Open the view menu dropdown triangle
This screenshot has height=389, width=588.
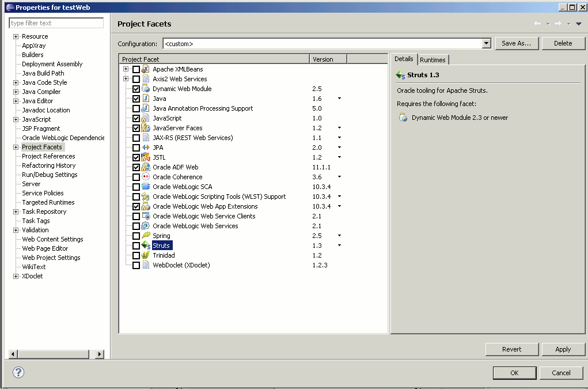click(579, 24)
